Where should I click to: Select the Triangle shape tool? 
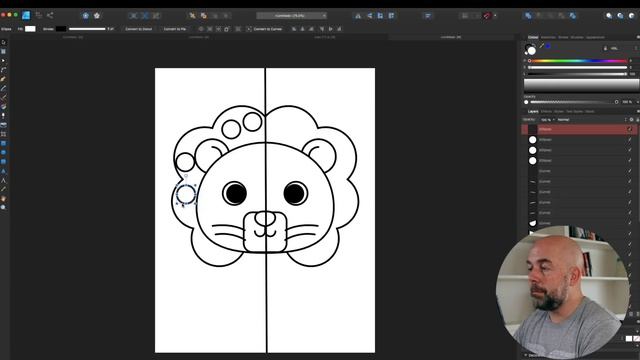4,171
